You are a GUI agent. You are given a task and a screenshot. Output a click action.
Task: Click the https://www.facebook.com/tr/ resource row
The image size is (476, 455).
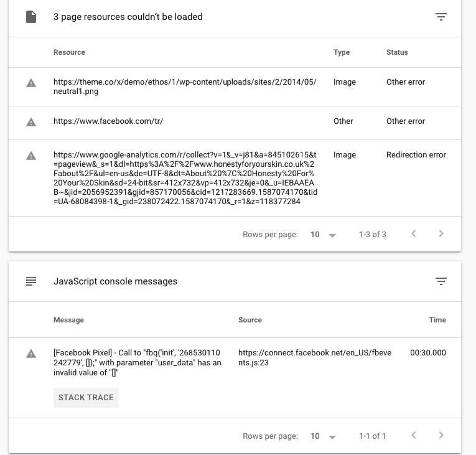(235, 123)
